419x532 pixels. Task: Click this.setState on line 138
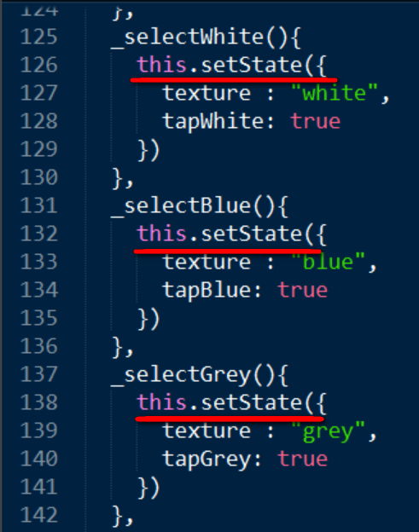coord(219,402)
